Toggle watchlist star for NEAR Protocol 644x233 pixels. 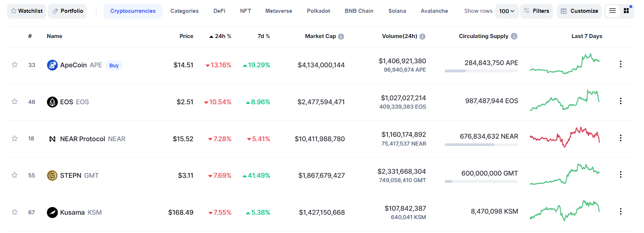tap(15, 139)
